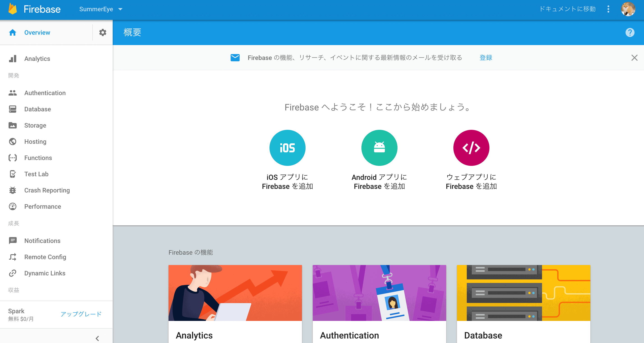Image resolution: width=644 pixels, height=343 pixels.
Task: Click the 無料 $0/月 plan price text
Action: tap(21, 319)
